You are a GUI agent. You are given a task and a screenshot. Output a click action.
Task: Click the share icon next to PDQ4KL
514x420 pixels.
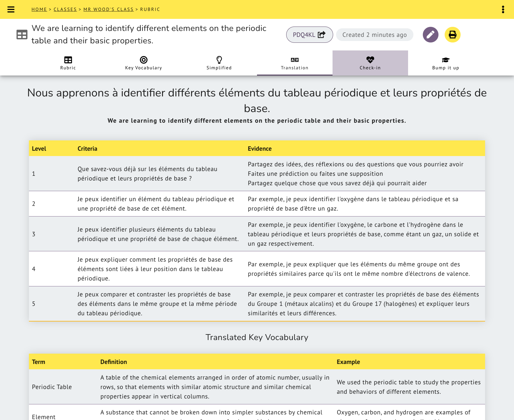(x=322, y=35)
